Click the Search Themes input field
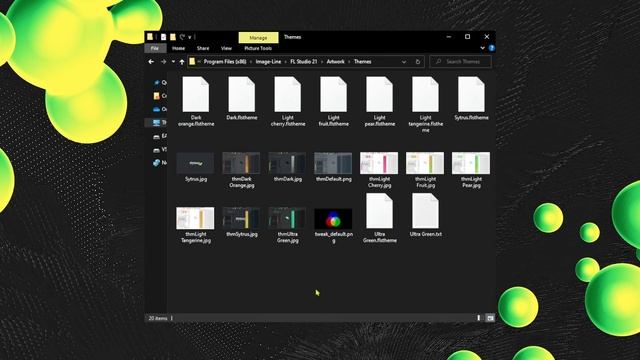Screen dimensions: 640x360 click(460, 62)
